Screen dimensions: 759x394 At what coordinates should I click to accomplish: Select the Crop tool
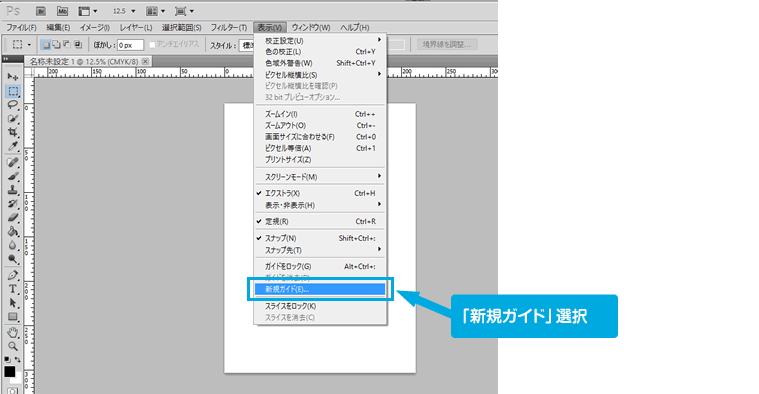coord(13,132)
